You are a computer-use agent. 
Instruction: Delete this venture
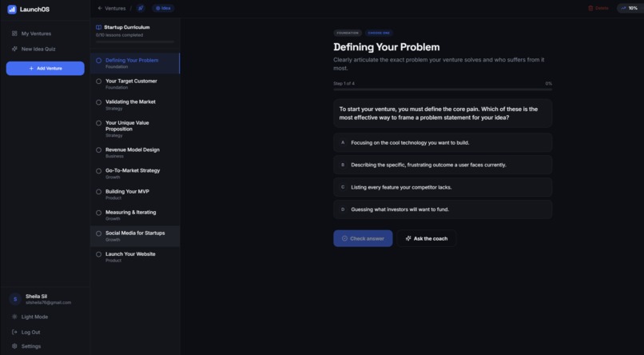598,8
